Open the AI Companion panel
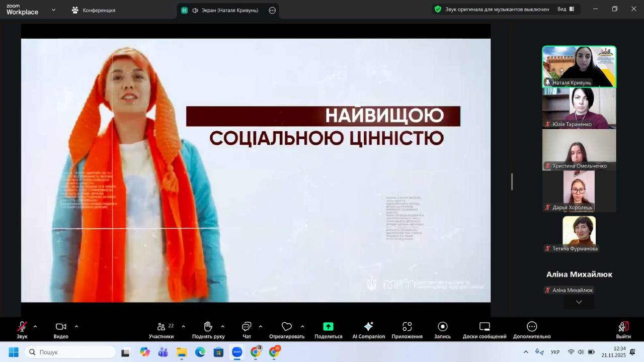This screenshot has height=362, width=644. (368, 330)
